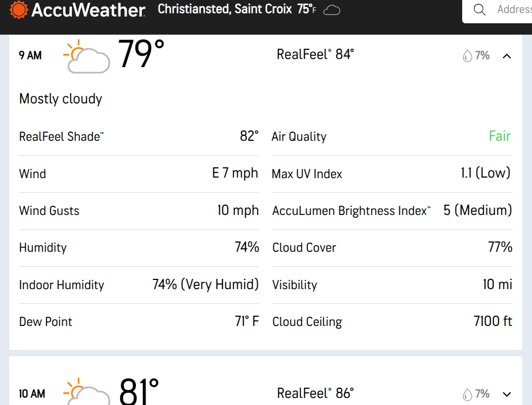This screenshot has width=532, height=405.
Task: Click the 10 AM time label
Action: tap(31, 394)
